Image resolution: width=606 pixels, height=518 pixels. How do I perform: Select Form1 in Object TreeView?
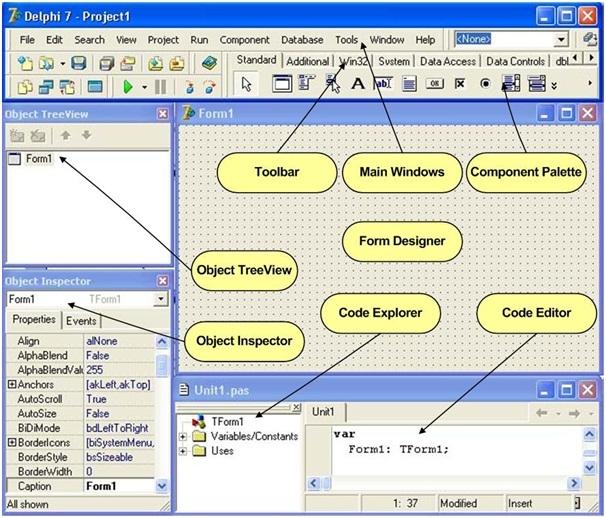click(39, 159)
